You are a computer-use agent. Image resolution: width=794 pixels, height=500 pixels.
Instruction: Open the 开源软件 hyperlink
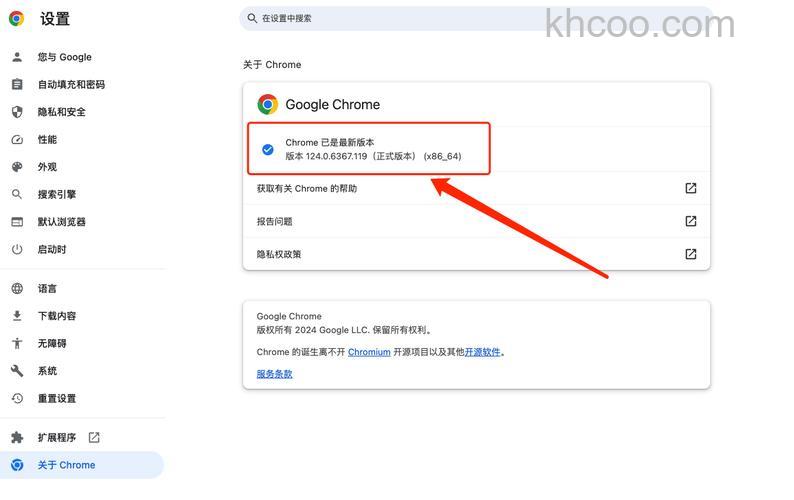click(x=482, y=352)
